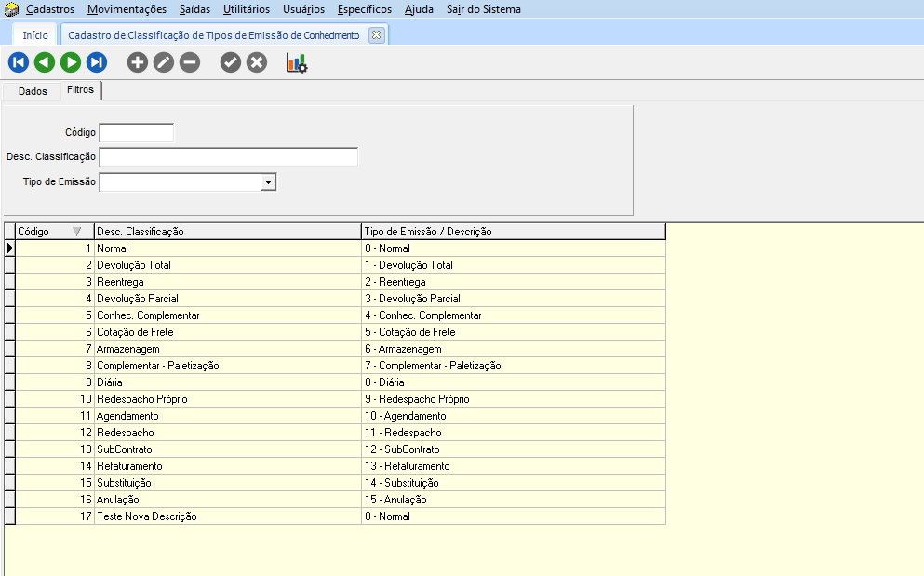
Task: Close the Cadastro de Classificação tab
Action: pos(376,34)
